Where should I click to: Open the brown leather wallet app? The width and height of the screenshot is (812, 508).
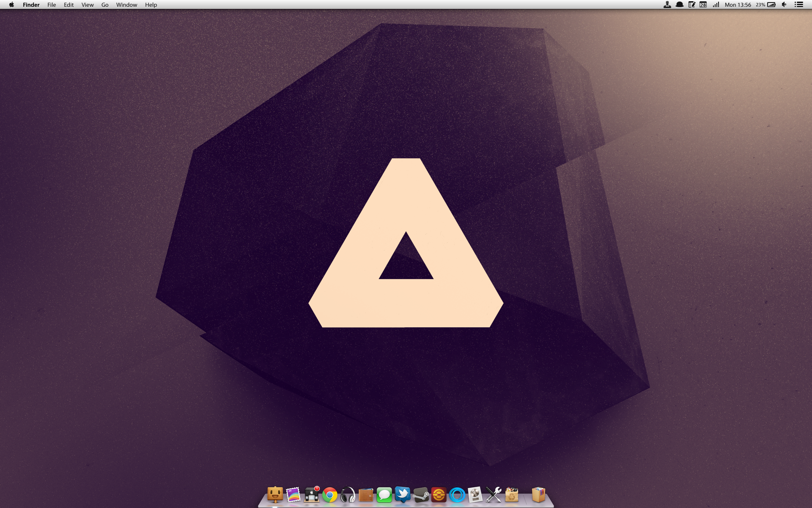[x=366, y=495]
